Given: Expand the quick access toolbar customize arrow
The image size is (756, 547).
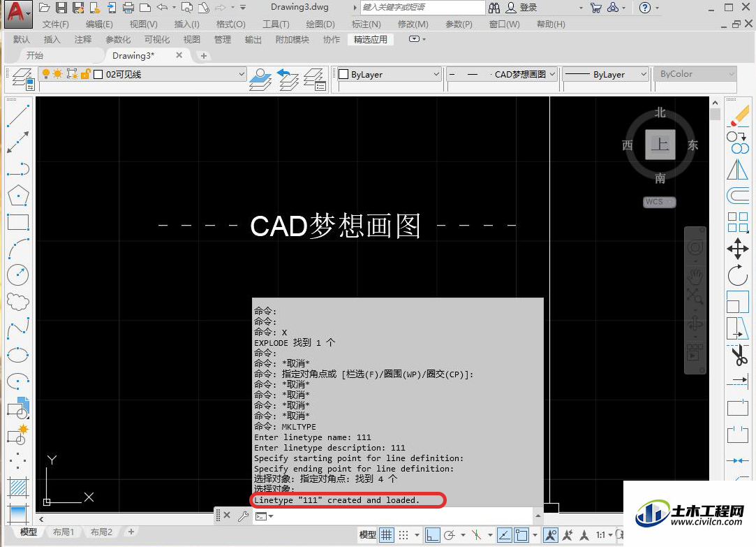Looking at the screenshot, I should click(x=243, y=7).
